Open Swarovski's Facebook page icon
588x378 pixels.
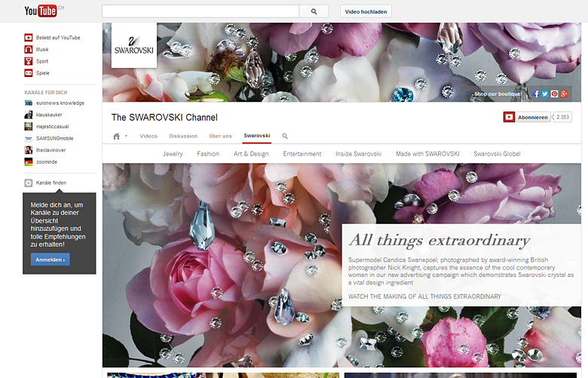coord(537,94)
